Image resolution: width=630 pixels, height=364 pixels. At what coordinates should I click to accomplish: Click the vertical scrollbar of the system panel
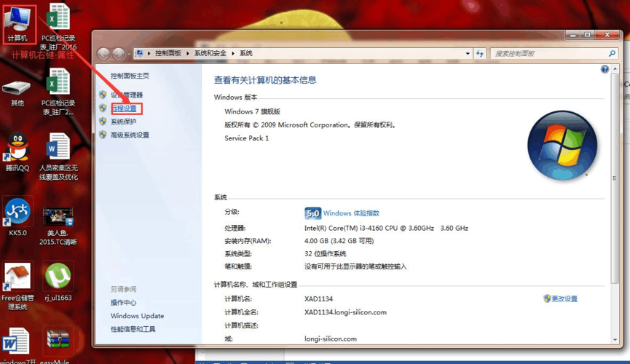click(x=615, y=204)
